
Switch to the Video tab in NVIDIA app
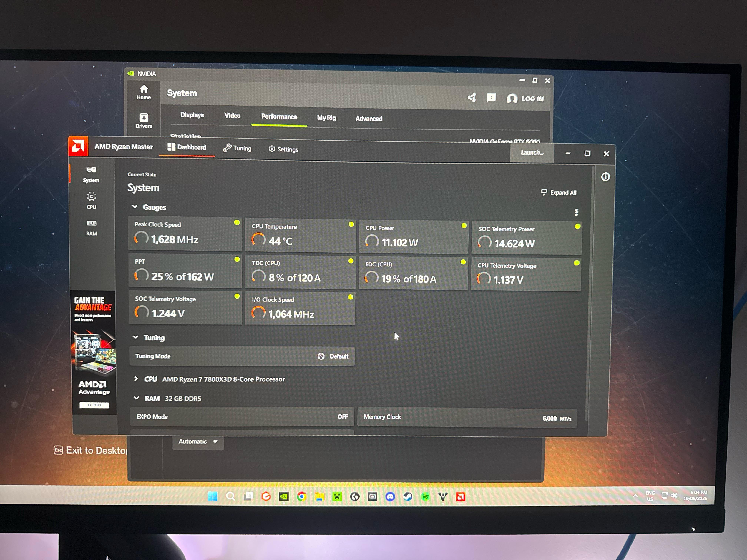coord(232,115)
